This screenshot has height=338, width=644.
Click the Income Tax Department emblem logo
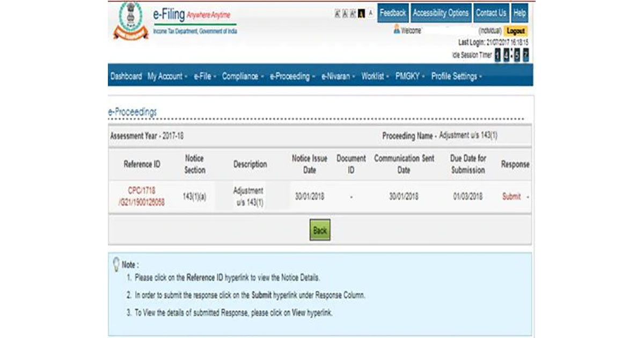(x=130, y=21)
